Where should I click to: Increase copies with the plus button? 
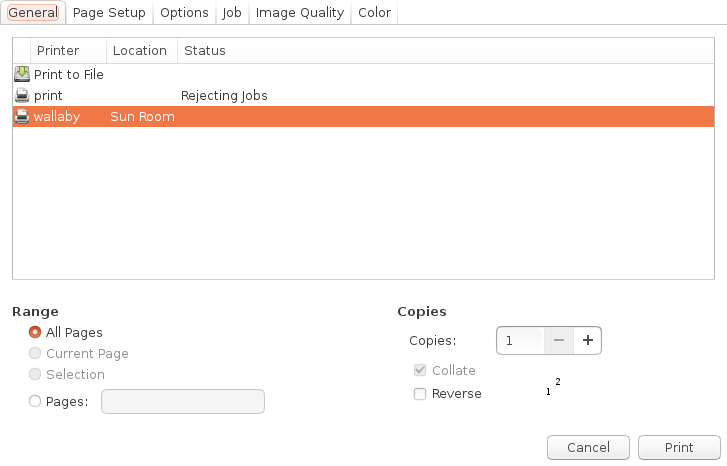(x=587, y=341)
